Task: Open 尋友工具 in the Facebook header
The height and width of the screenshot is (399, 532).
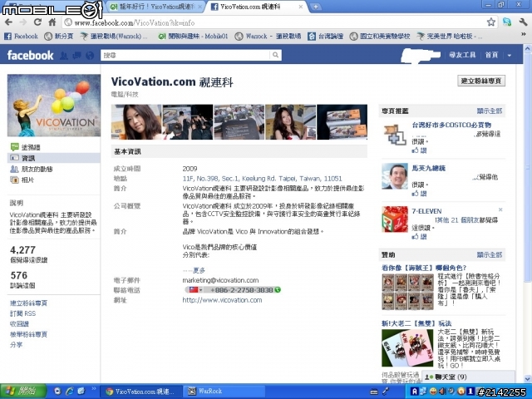Action: click(462, 55)
